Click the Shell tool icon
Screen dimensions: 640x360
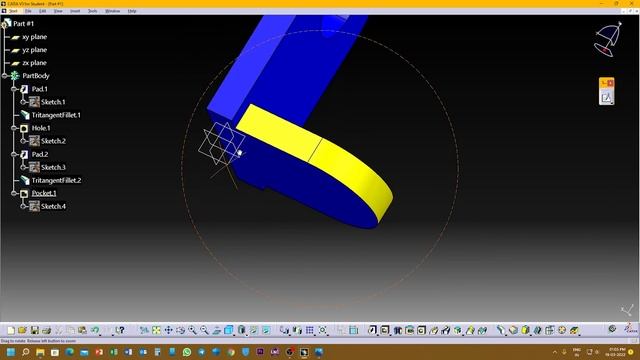538,330
